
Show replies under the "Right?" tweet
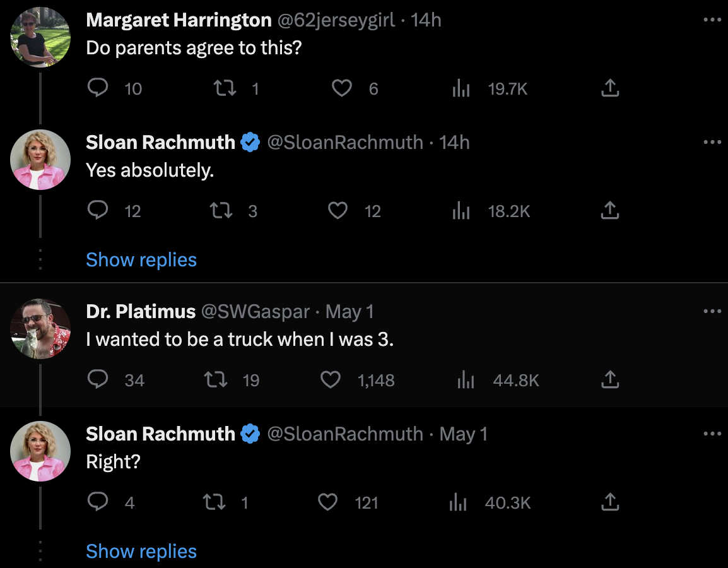(x=141, y=551)
